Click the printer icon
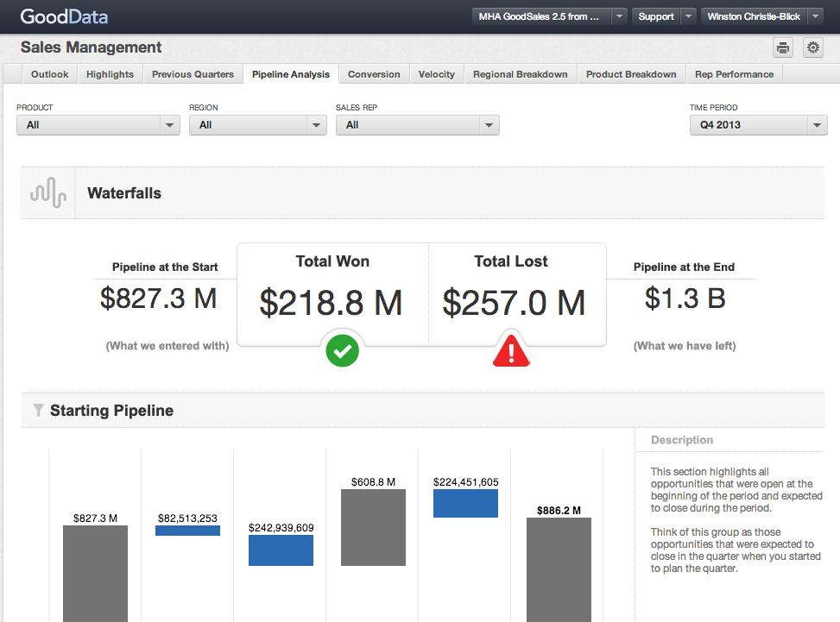This screenshot has width=840, height=622. point(782,47)
